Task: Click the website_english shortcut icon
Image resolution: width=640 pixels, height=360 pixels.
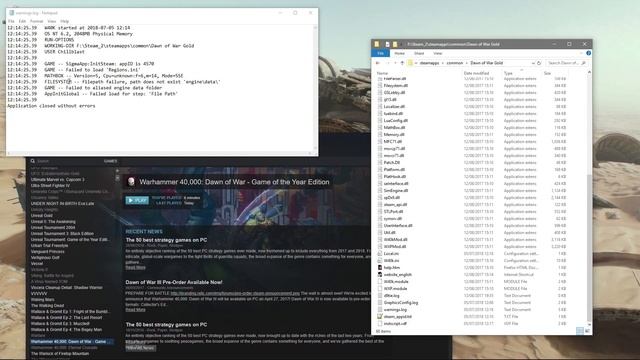Action: (x=380, y=275)
